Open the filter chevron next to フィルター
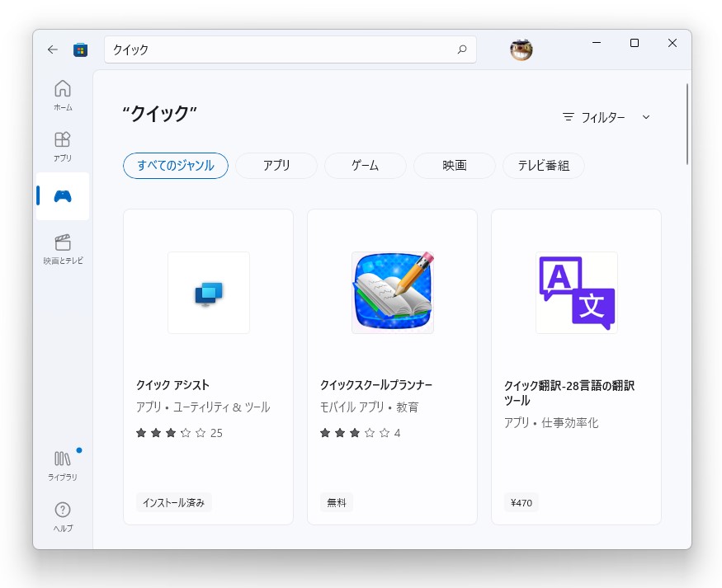 [644, 116]
